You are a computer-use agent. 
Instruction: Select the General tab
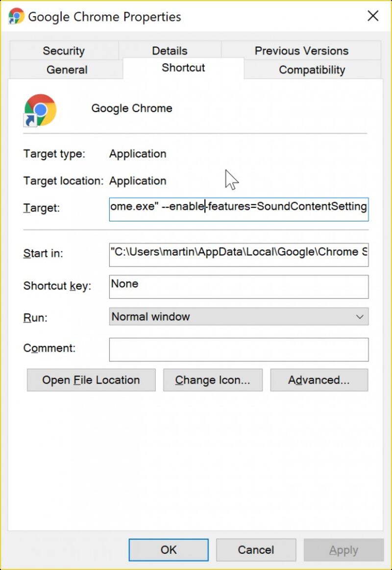[67, 70]
